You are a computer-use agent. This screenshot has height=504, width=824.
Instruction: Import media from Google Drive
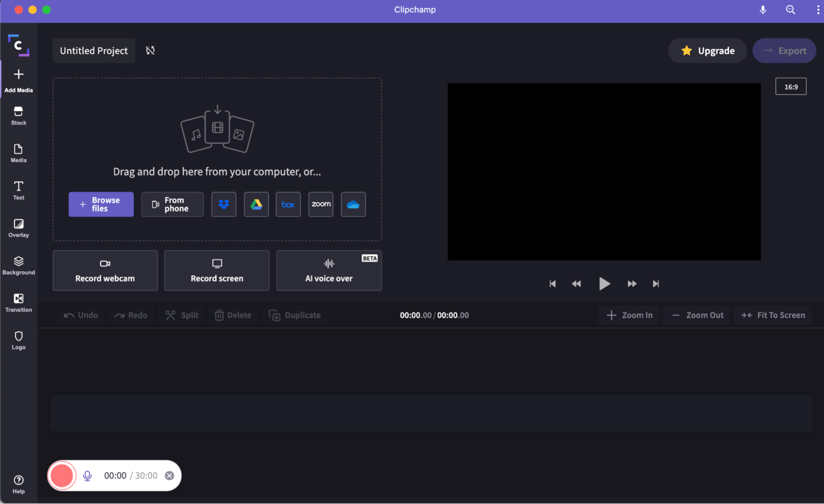coord(256,204)
